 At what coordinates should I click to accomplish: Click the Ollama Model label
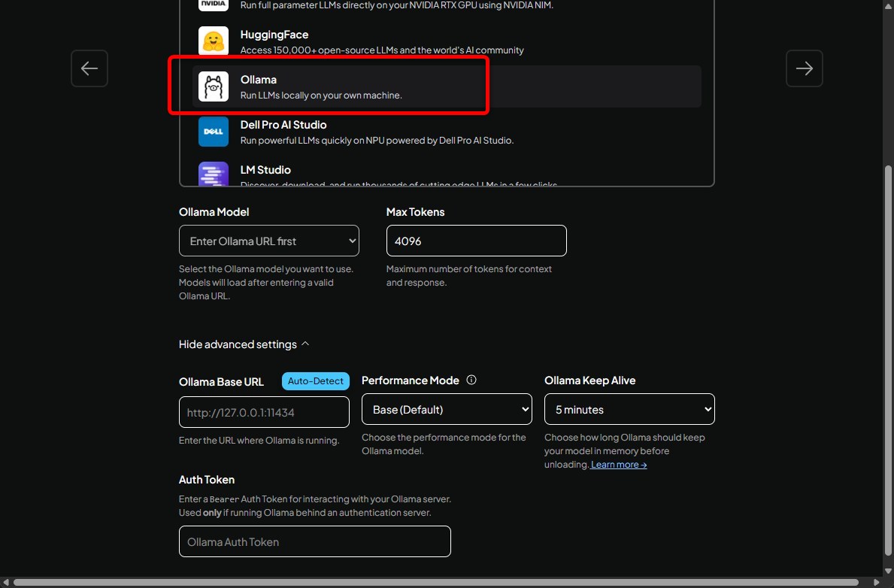point(214,211)
